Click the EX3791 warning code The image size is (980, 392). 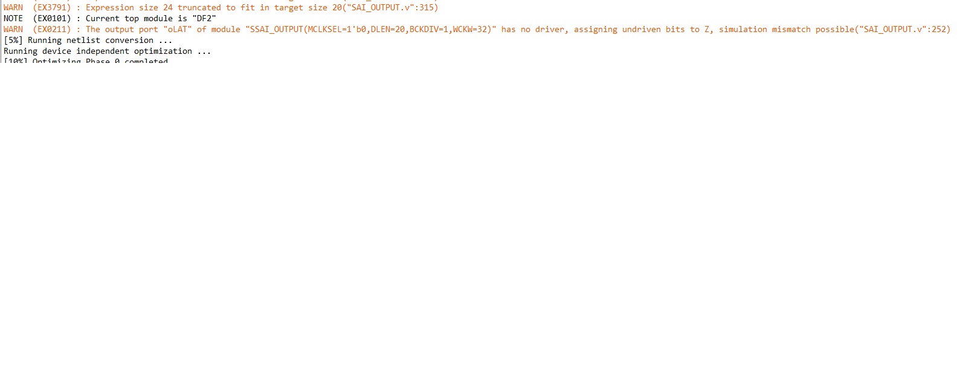(x=52, y=8)
